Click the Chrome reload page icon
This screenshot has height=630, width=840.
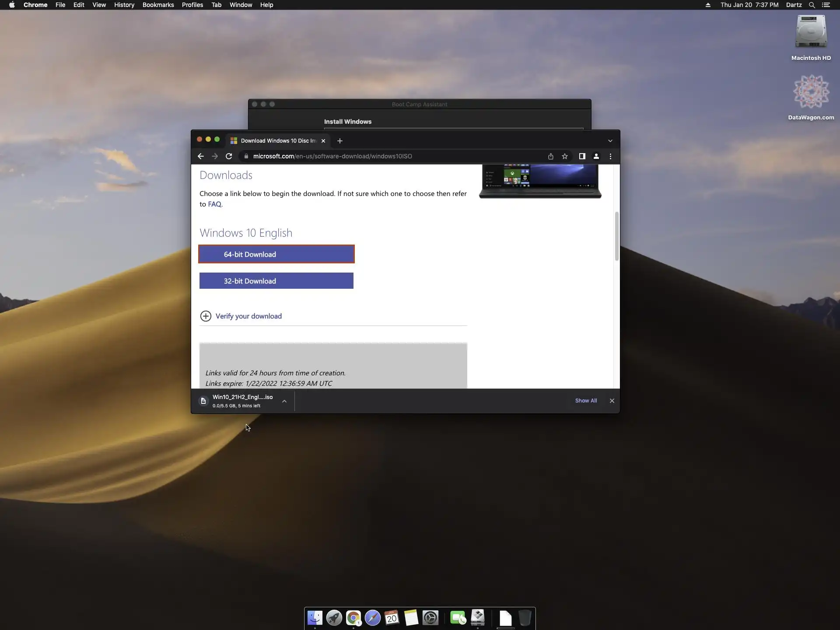point(229,156)
